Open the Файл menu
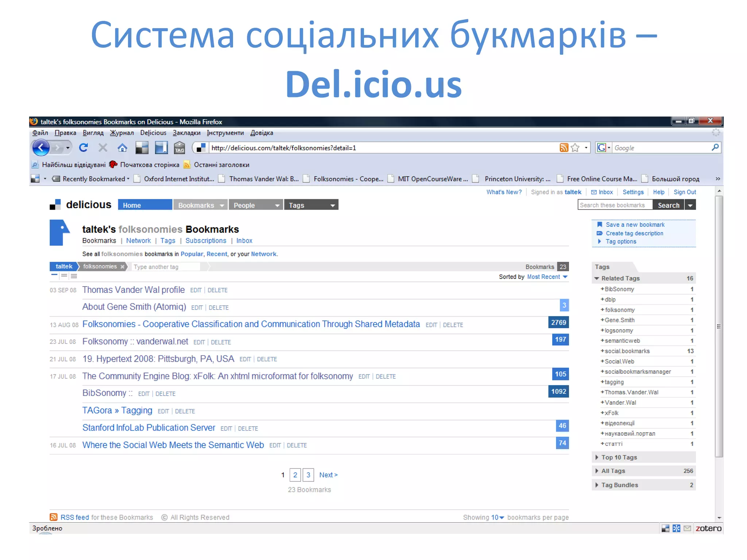Viewport: 747px width, 560px height. tap(40, 133)
